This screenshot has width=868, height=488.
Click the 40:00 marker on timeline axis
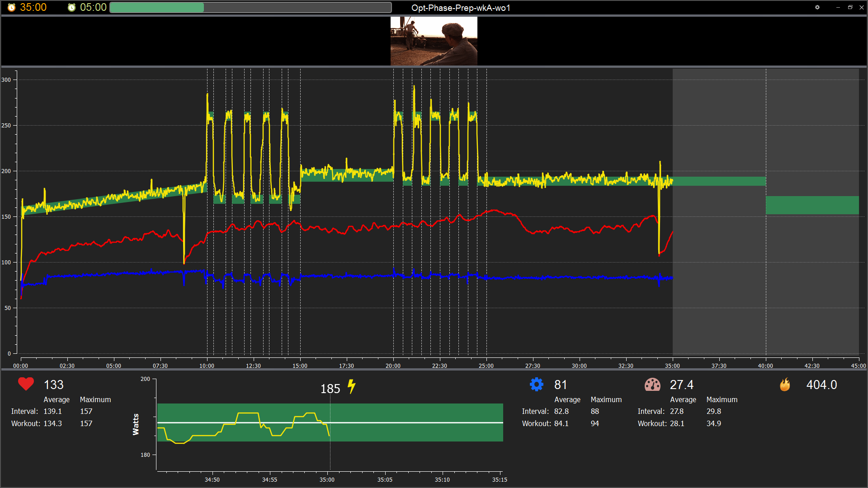tap(765, 366)
